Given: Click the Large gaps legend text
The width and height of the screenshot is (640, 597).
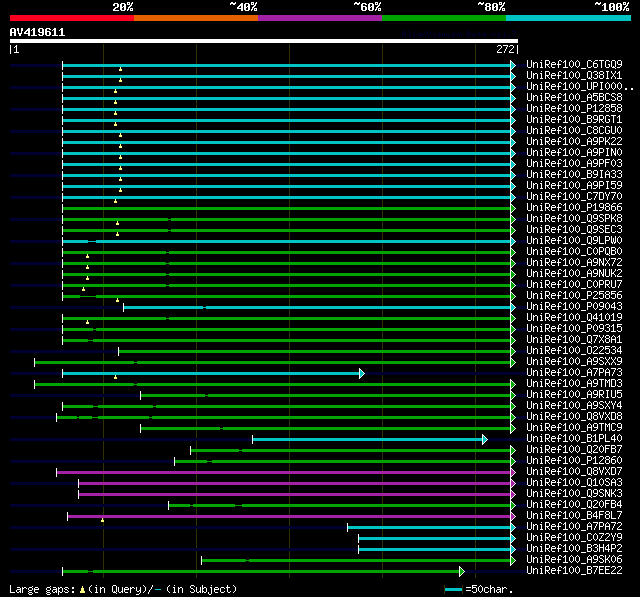Looking at the screenshot, I should (123, 590).
